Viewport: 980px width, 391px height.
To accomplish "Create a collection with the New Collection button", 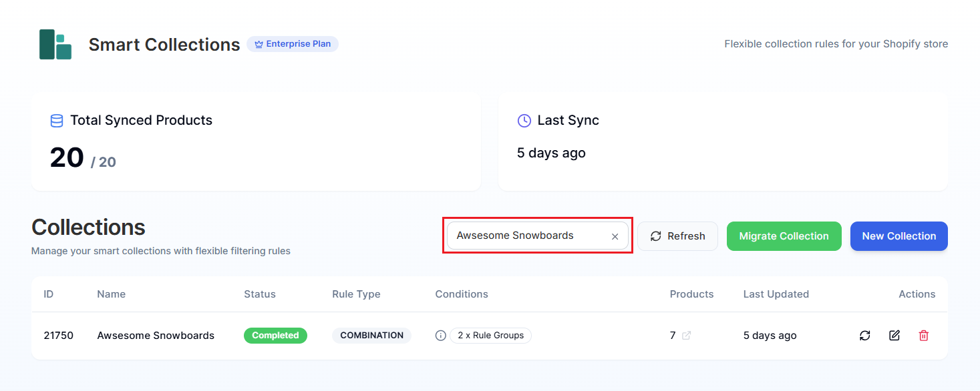I will pyautogui.click(x=899, y=236).
